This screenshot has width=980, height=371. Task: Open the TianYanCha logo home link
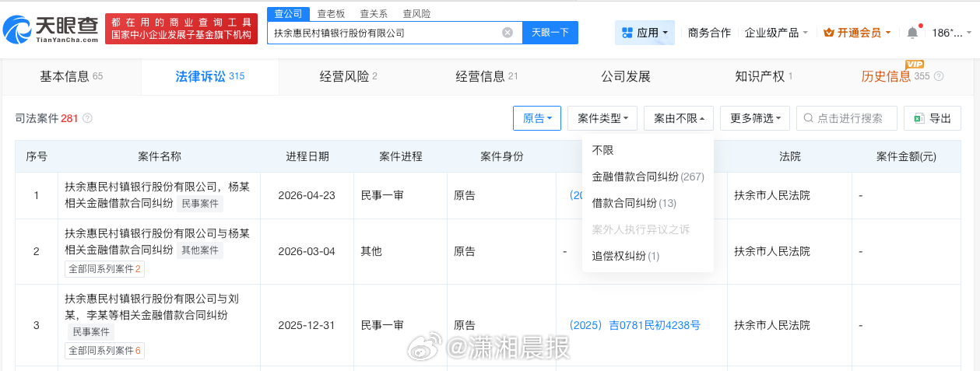[x=51, y=29]
